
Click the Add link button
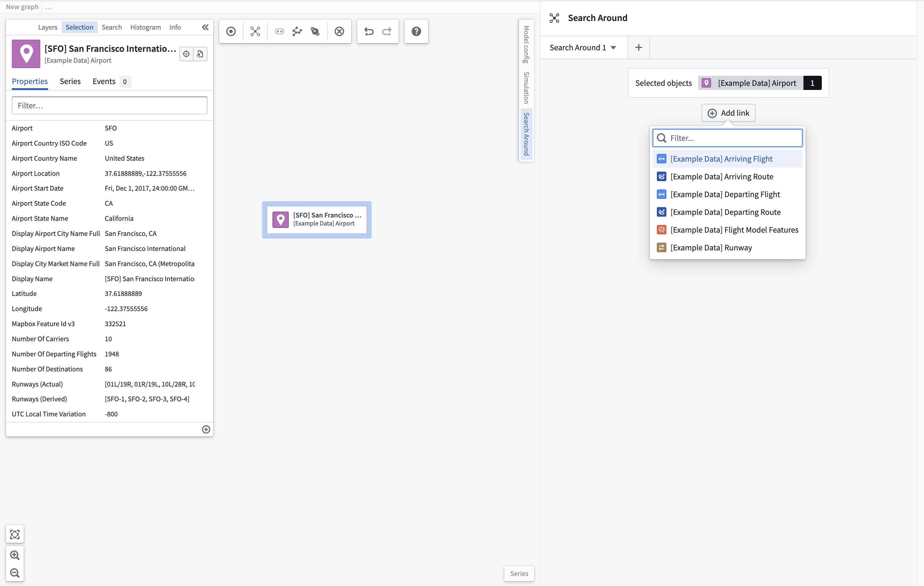pyautogui.click(x=728, y=113)
